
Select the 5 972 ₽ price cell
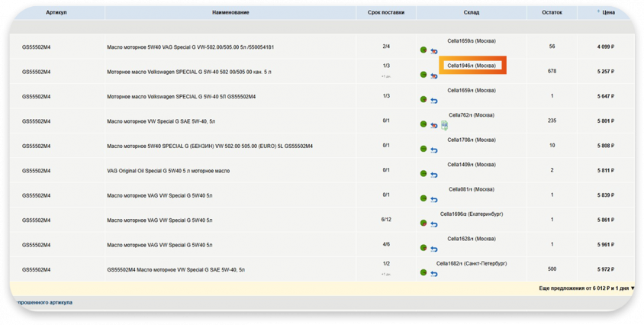(x=607, y=269)
